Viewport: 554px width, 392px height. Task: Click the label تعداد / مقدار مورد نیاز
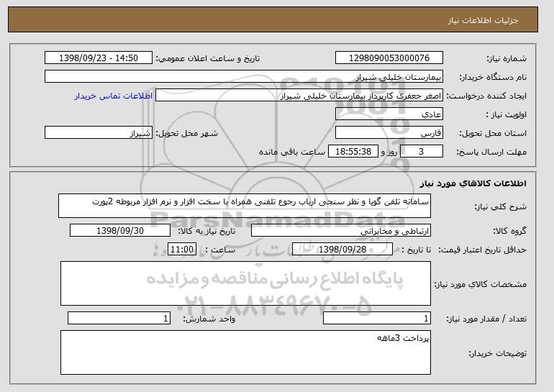[x=486, y=319]
